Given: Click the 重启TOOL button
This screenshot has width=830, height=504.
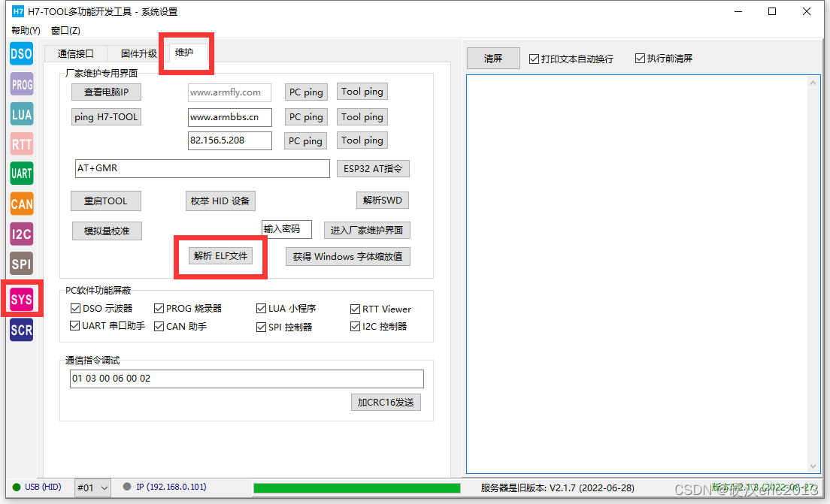Looking at the screenshot, I should (106, 201).
